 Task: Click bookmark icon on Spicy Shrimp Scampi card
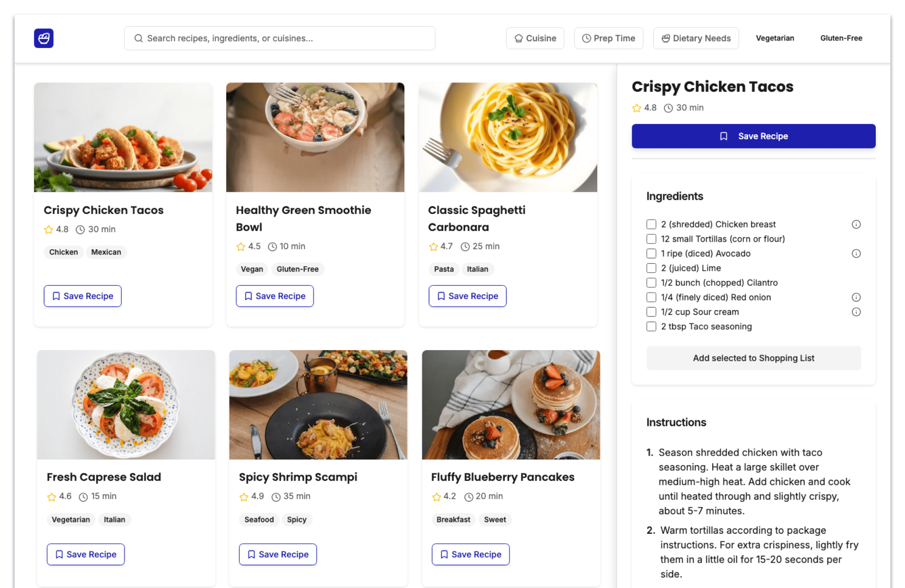[x=252, y=555]
